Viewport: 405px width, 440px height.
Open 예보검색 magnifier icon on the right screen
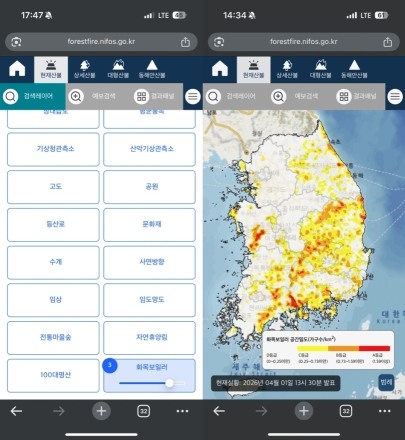pos(278,97)
